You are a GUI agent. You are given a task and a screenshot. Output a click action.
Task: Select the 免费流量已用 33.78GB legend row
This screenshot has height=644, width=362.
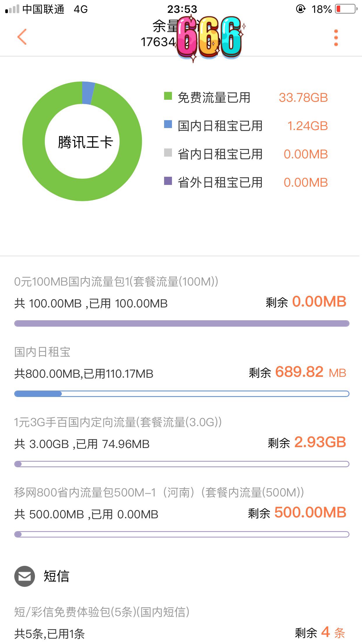coord(245,98)
